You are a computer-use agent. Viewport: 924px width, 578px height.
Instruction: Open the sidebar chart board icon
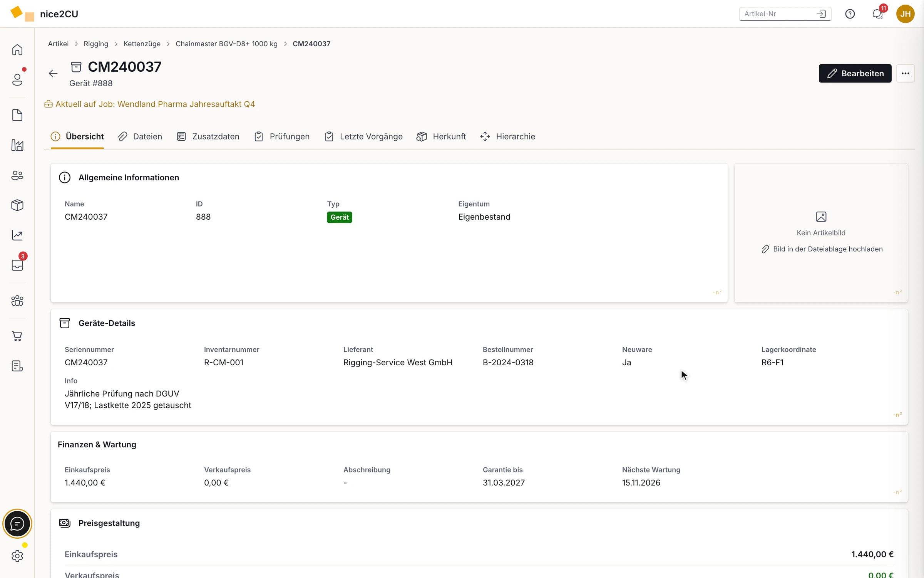tap(17, 145)
